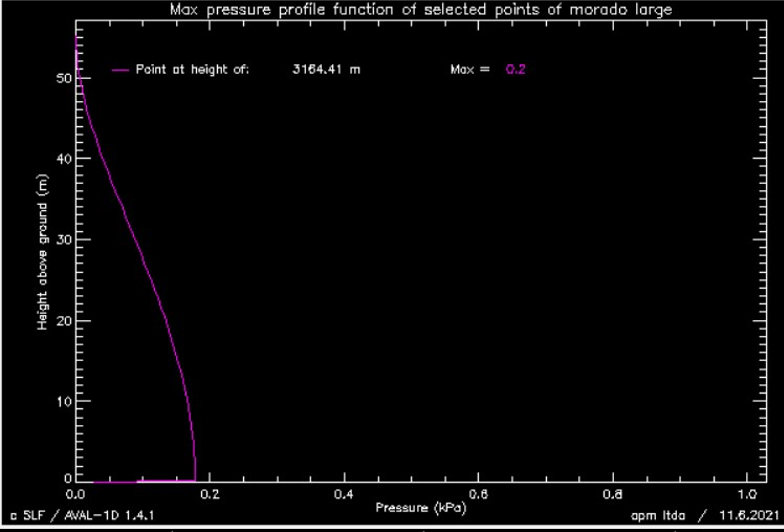
Task: Click the 50 tick on height axis
Action: click(x=62, y=78)
